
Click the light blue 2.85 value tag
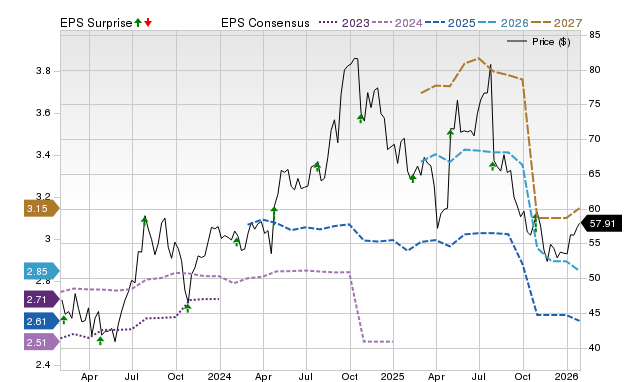pyautogui.click(x=42, y=271)
